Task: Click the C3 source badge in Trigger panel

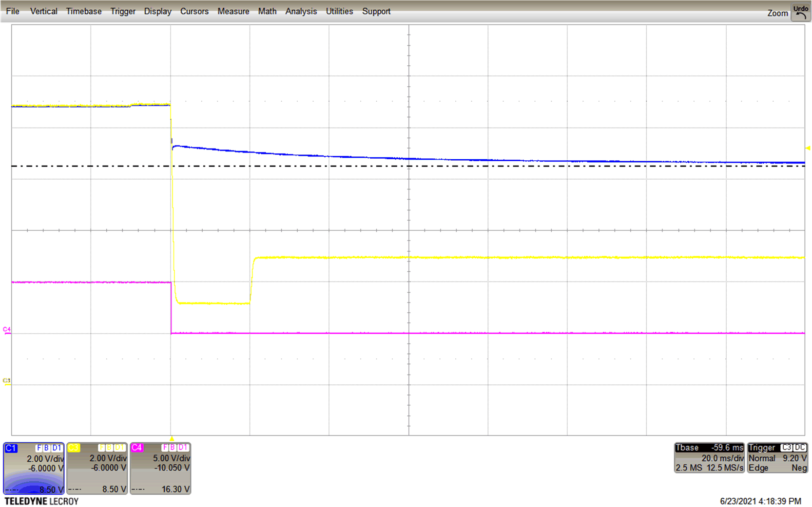Action: pyautogui.click(x=786, y=447)
